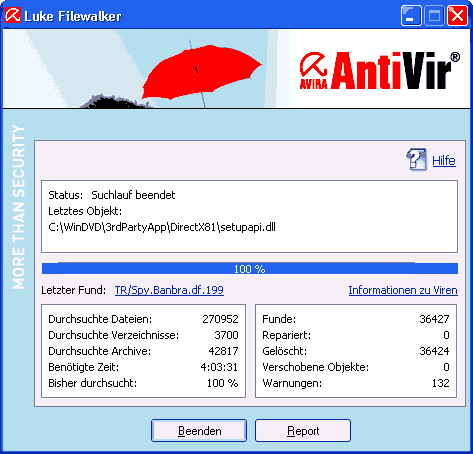This screenshot has width=473, height=454.
Task: Click the Avira icon in title bar
Action: pos(13,15)
